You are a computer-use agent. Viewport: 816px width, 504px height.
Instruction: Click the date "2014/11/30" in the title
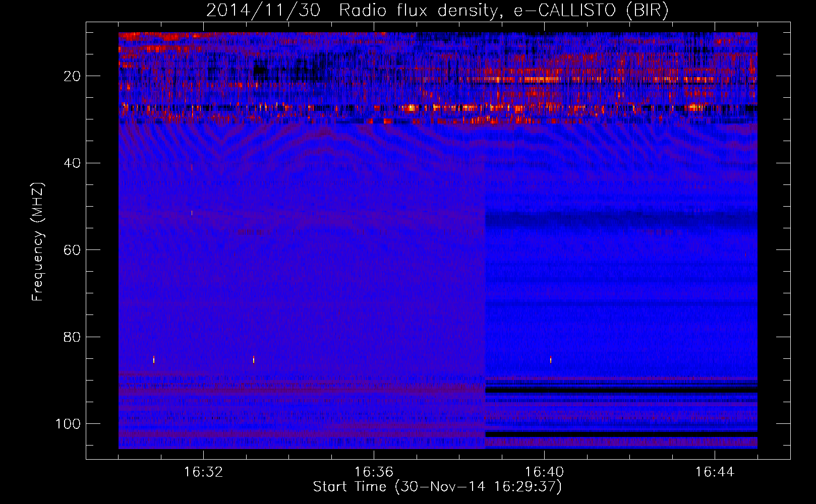[263, 11]
